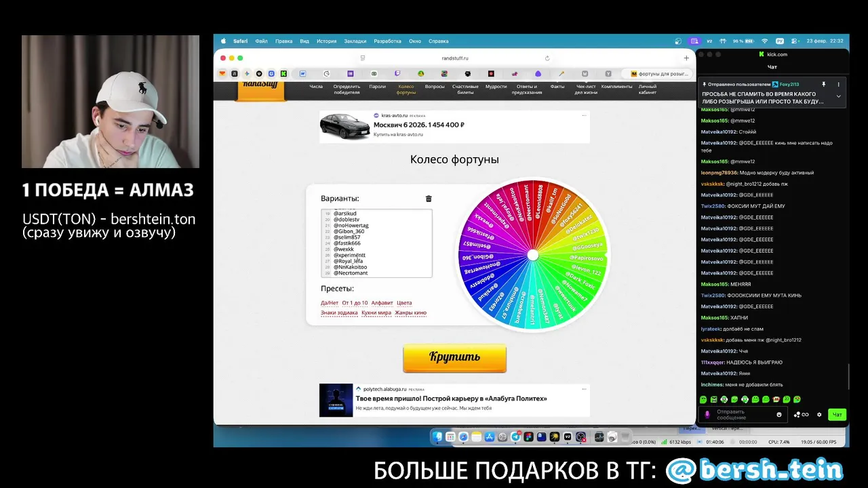Open the Разработка menu
The height and width of the screenshot is (488, 868).
[x=387, y=41]
